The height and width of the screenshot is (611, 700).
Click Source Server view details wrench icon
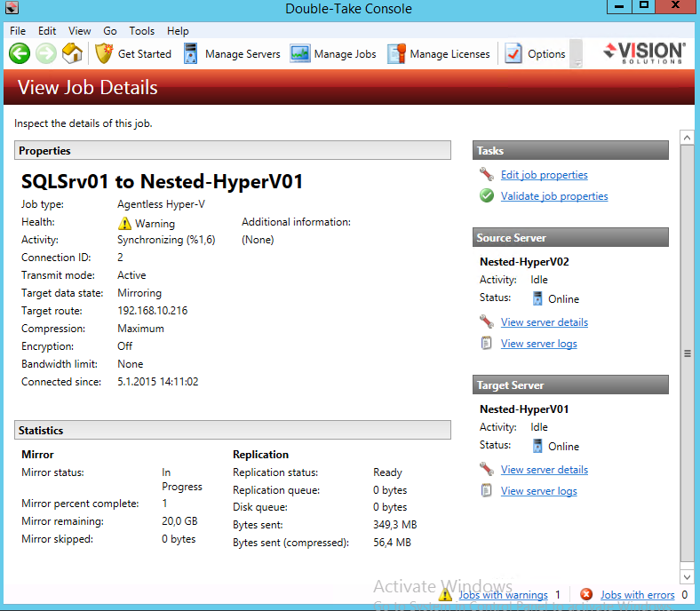(x=487, y=321)
